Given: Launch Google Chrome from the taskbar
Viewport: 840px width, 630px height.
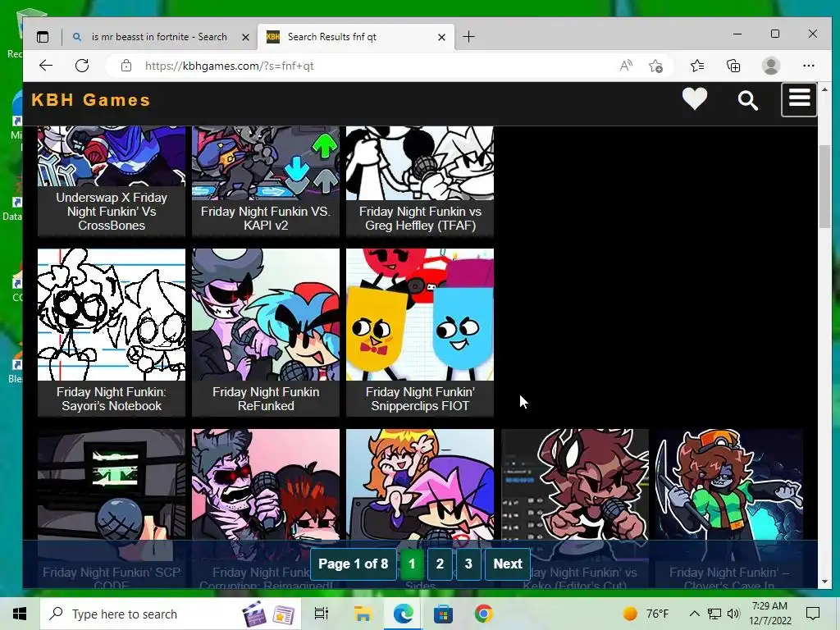Looking at the screenshot, I should pos(483,614).
